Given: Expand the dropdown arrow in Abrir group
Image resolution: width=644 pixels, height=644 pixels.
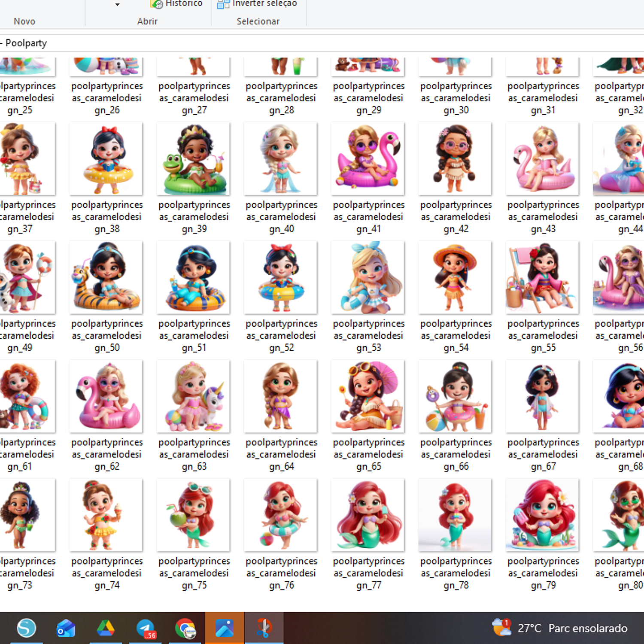Looking at the screenshot, I should coord(117,5).
